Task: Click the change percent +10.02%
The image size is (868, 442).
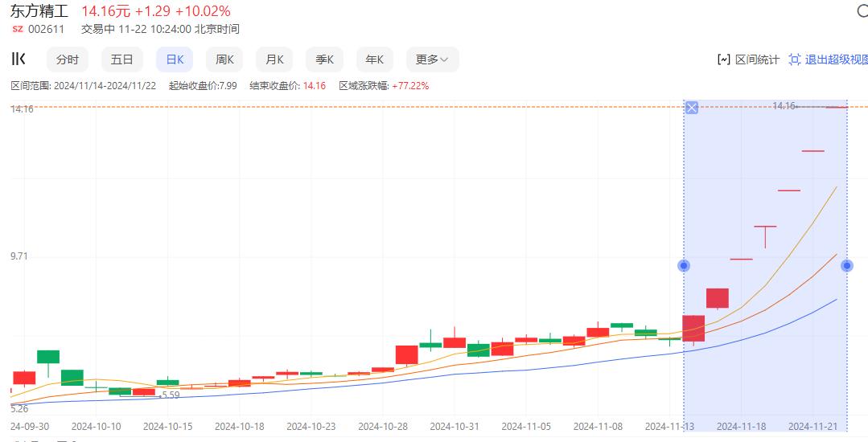Action: pyautogui.click(x=204, y=10)
